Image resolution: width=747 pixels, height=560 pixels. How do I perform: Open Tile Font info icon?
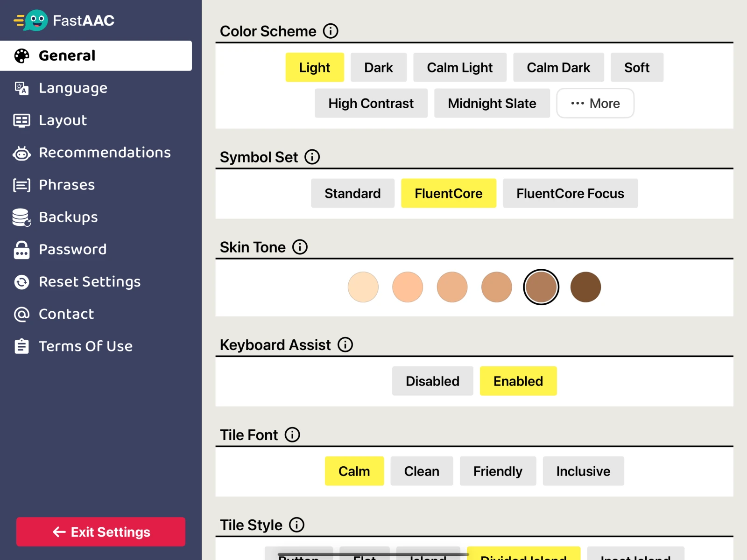292,434
